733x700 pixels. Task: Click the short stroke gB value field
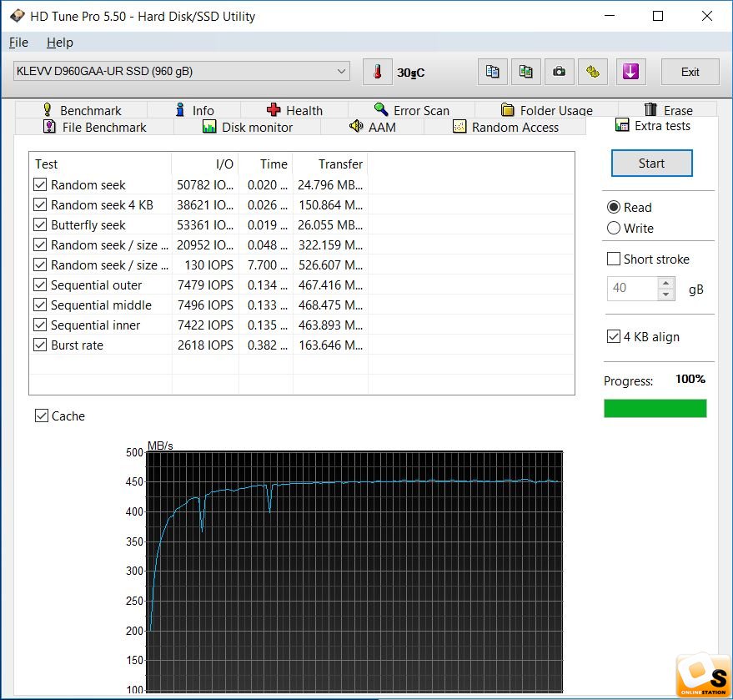[x=633, y=288]
